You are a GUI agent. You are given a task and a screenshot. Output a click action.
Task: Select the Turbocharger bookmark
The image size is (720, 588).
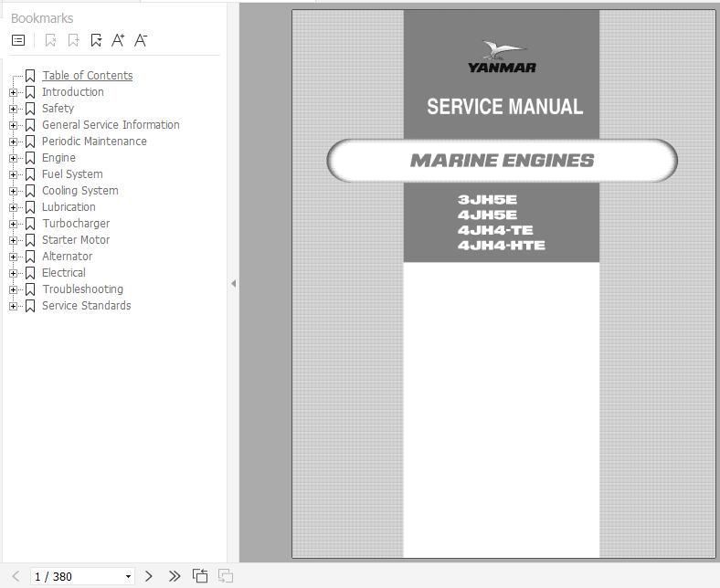(x=76, y=224)
